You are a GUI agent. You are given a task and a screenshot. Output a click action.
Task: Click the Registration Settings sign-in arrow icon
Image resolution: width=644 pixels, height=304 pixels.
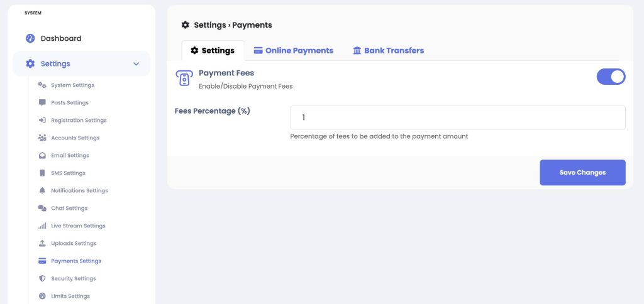coord(42,120)
